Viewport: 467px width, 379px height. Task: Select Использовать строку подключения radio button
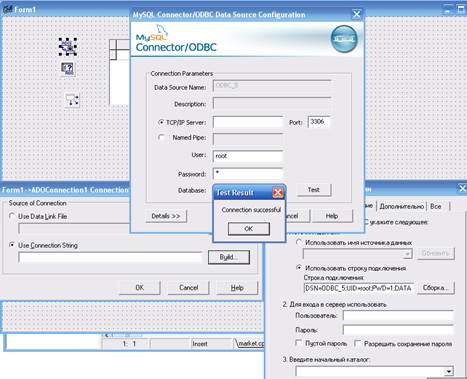coord(299,268)
